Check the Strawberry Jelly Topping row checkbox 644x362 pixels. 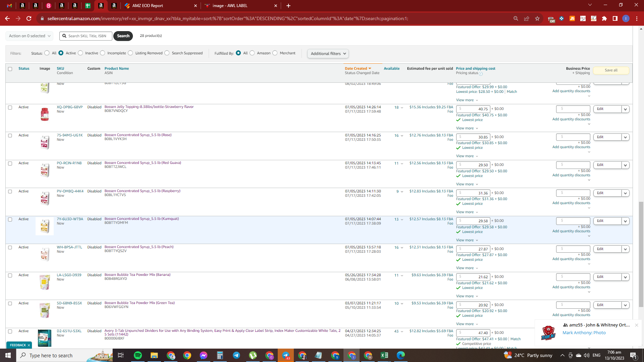[10, 108]
